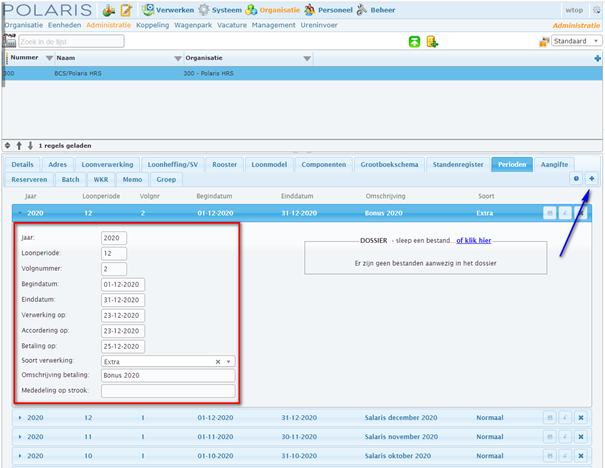Open the Soort verwerking dropdown arrow

[x=228, y=362]
